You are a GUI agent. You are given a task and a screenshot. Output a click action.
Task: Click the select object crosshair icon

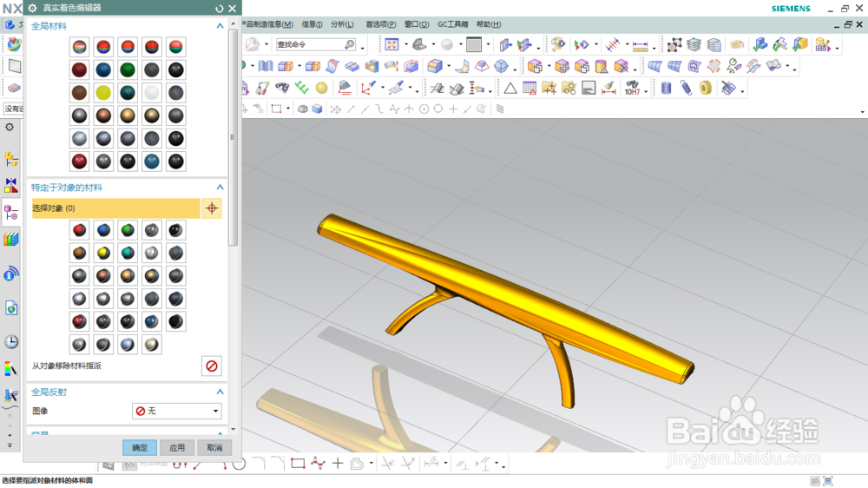point(212,208)
